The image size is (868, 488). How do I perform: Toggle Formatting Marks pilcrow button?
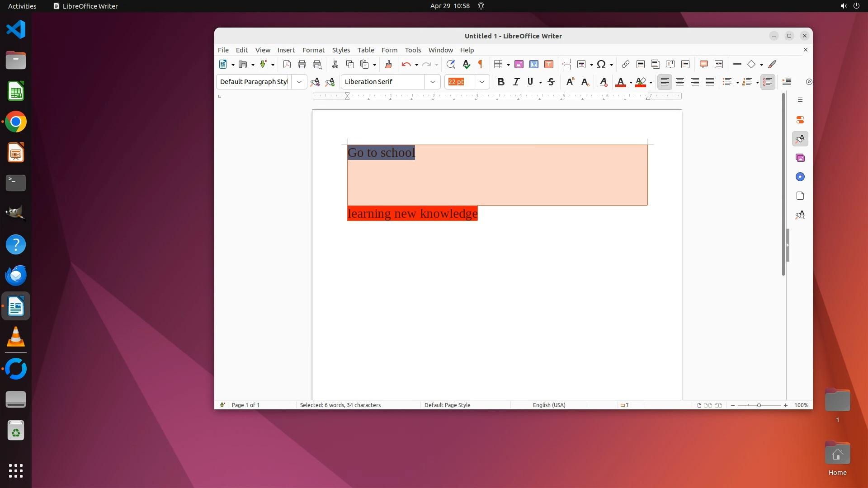(481, 64)
